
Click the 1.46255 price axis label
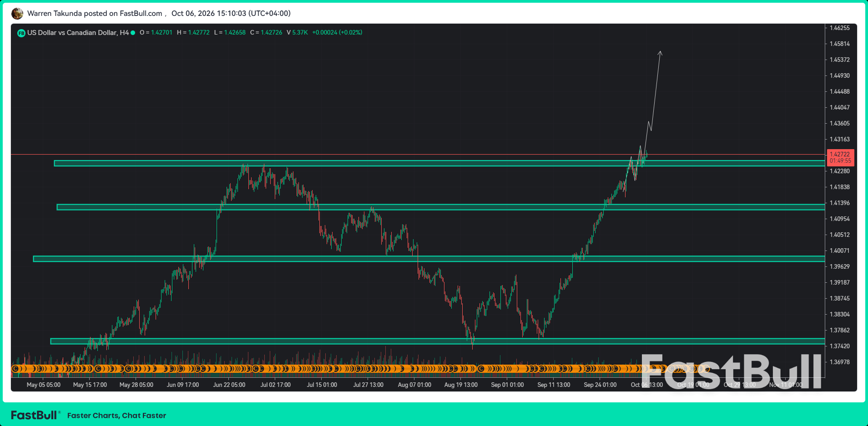coord(839,28)
